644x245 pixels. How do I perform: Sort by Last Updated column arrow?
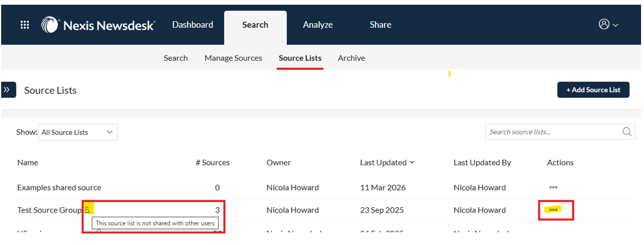(412, 163)
